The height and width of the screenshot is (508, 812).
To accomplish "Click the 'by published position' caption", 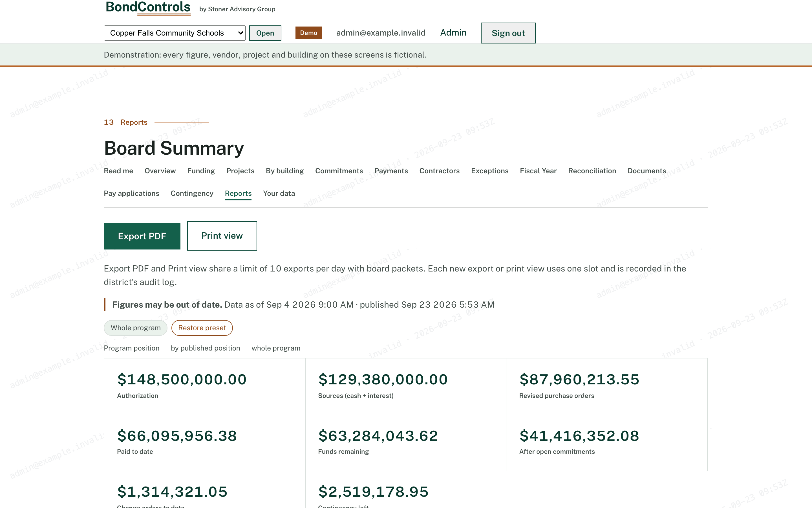I will (205, 348).
